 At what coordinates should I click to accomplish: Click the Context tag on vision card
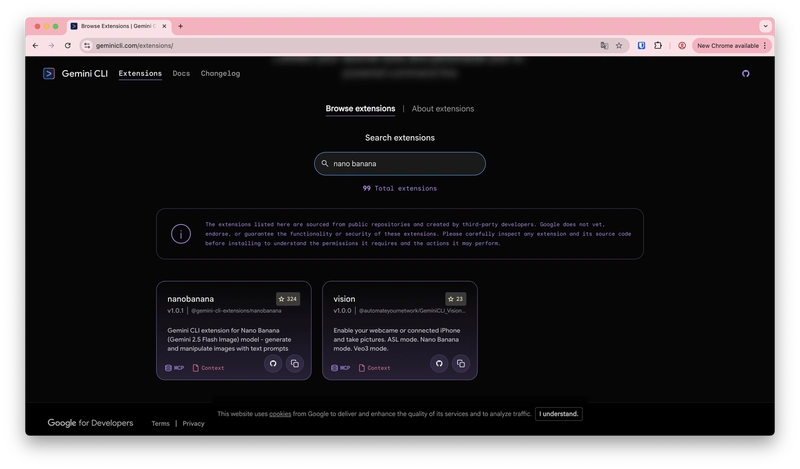click(374, 368)
